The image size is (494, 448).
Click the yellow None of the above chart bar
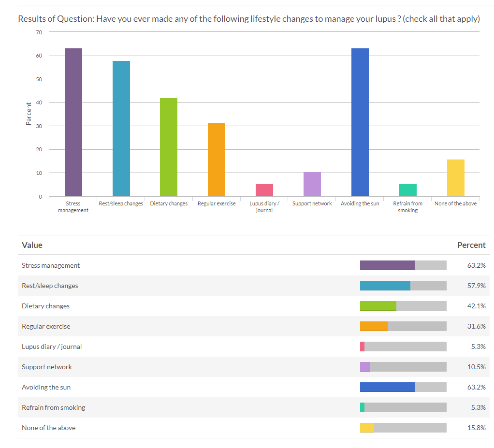(455, 177)
